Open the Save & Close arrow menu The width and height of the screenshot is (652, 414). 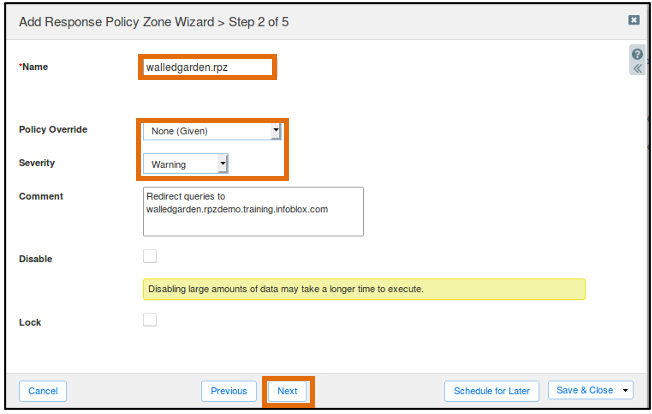point(625,390)
